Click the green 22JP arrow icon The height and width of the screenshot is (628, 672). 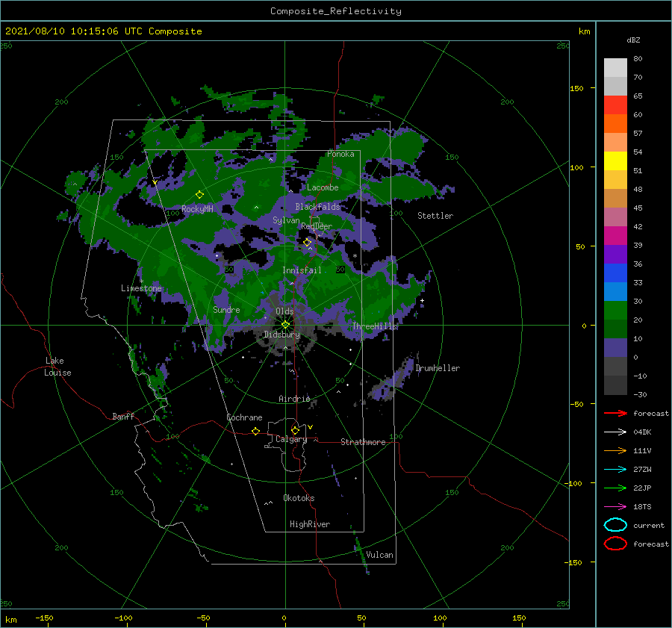pyautogui.click(x=615, y=488)
